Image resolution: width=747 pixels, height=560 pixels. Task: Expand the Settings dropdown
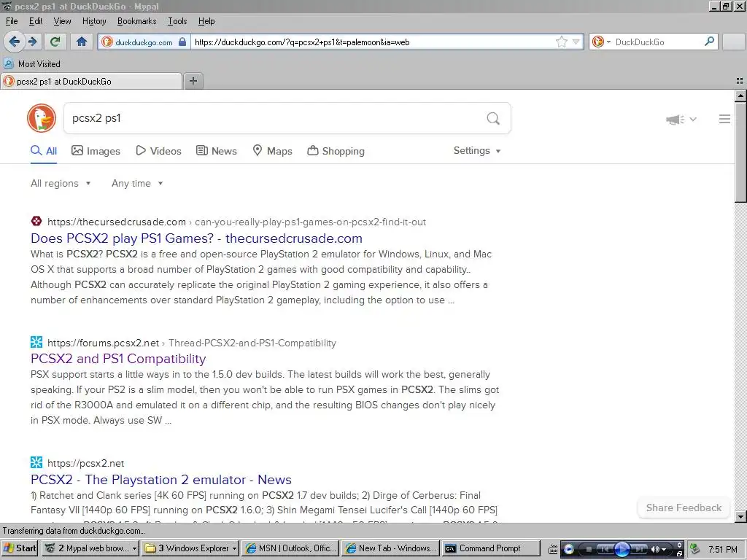click(477, 150)
